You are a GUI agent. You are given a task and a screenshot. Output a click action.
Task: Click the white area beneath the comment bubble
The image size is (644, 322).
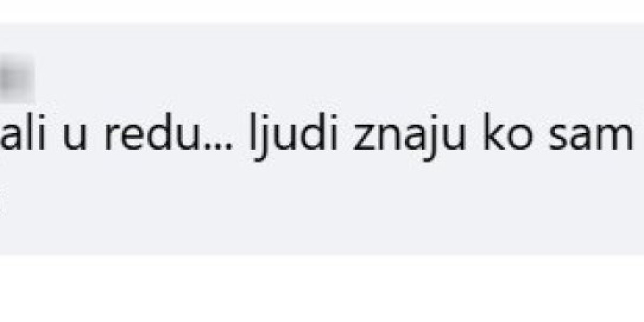322,288
